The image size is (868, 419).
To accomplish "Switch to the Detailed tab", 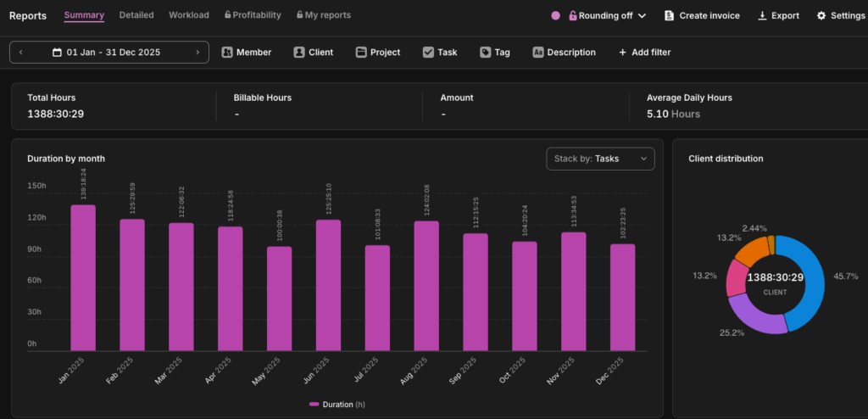I will (136, 15).
